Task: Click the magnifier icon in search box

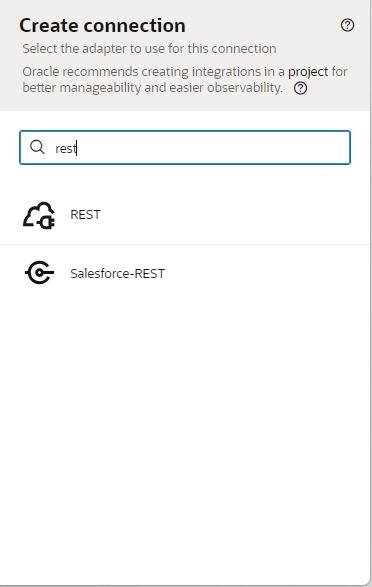Action: [37, 147]
